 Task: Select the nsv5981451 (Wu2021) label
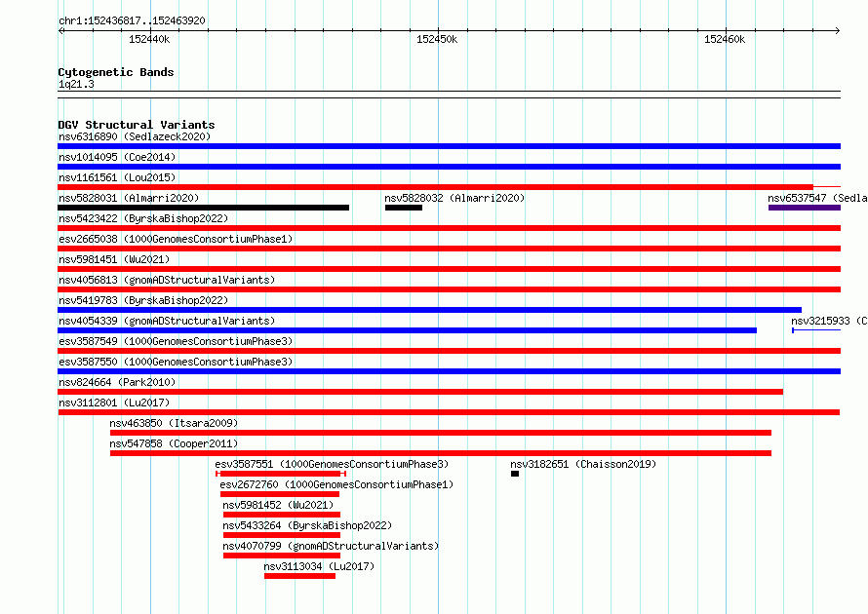point(114,259)
